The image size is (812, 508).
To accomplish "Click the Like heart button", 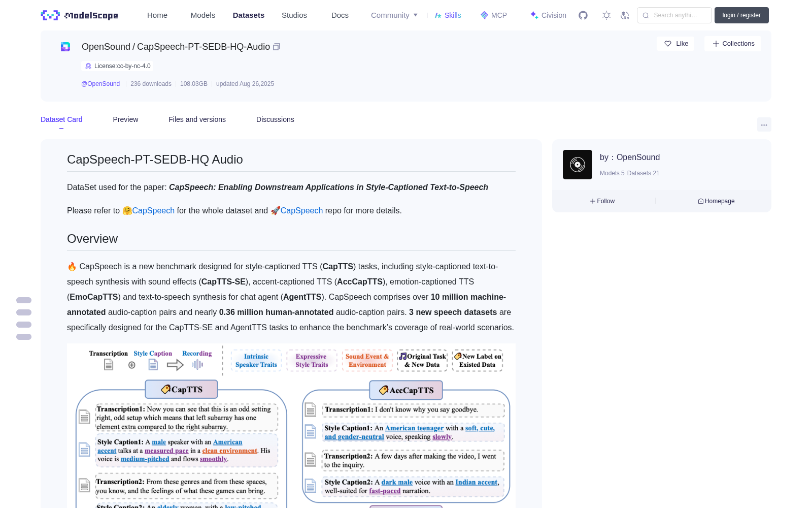I will coord(675,44).
